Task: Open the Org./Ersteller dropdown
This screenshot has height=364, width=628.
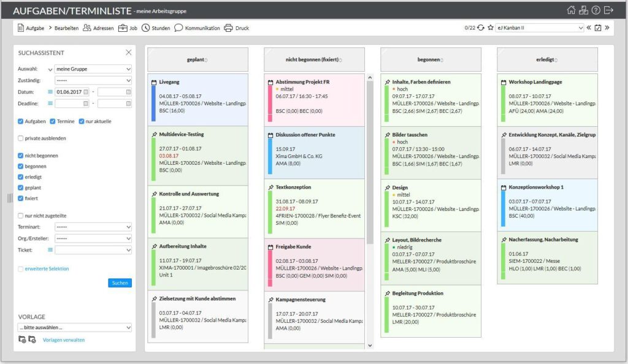Action: pos(93,238)
